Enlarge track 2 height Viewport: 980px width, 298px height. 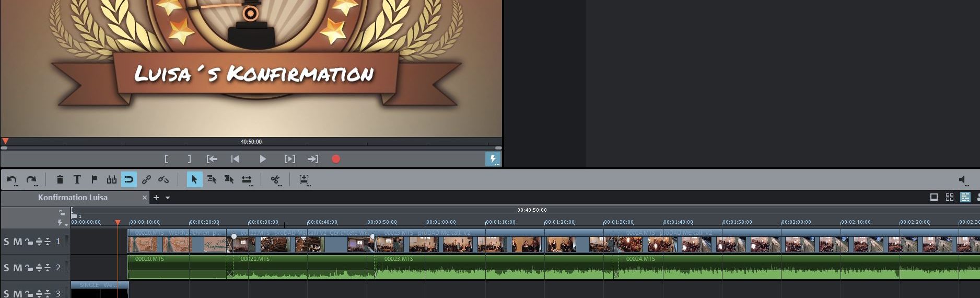tap(39, 268)
